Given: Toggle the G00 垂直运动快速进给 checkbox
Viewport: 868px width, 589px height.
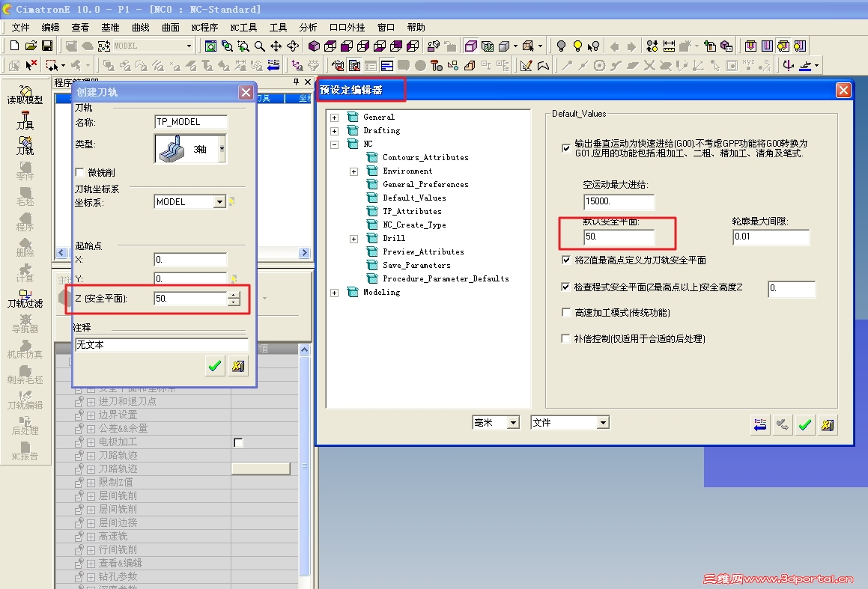Looking at the screenshot, I should (565, 147).
